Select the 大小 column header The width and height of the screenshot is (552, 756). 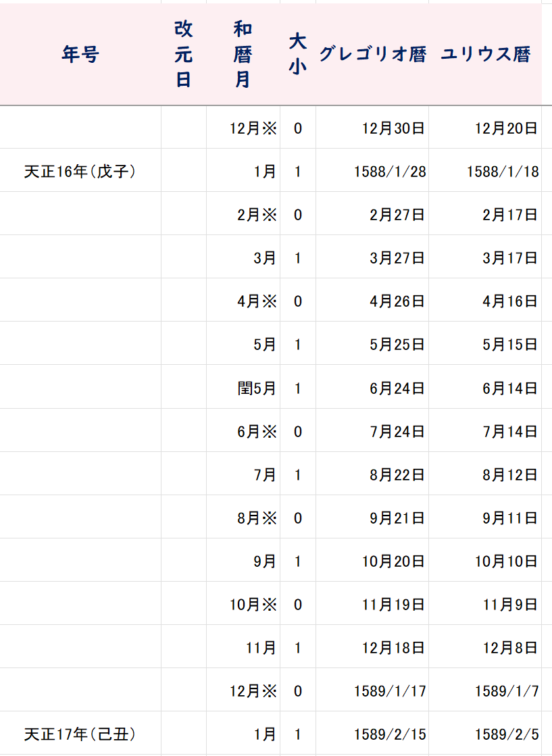pos(298,54)
